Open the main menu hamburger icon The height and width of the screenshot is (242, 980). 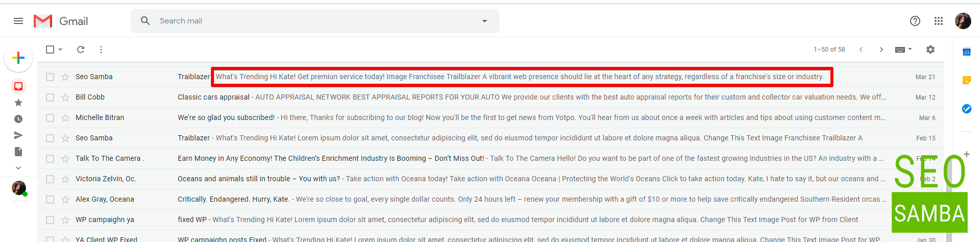pos(18,21)
